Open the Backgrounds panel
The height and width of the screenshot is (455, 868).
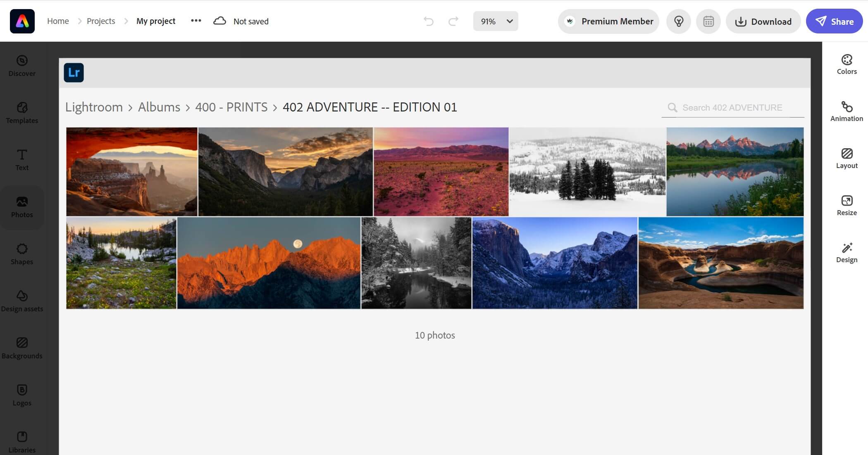[x=22, y=348]
